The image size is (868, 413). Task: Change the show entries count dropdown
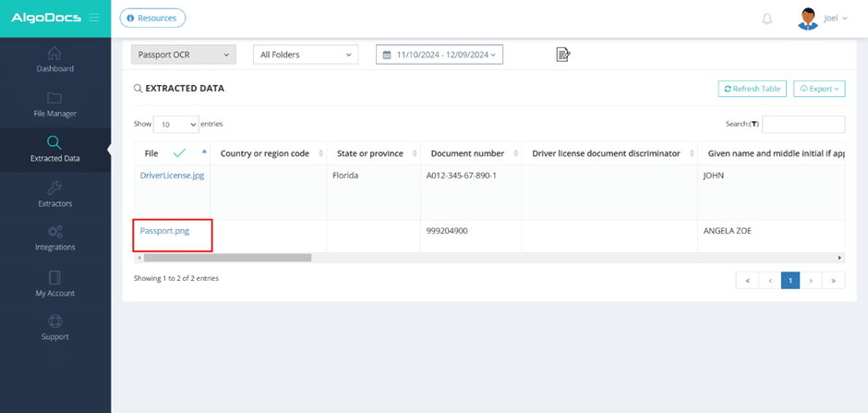tap(175, 124)
